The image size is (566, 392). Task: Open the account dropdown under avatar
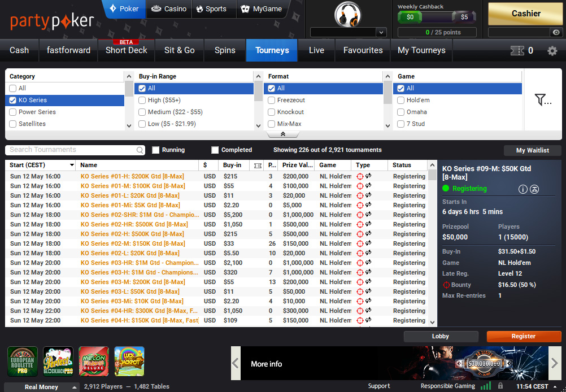tap(349, 33)
